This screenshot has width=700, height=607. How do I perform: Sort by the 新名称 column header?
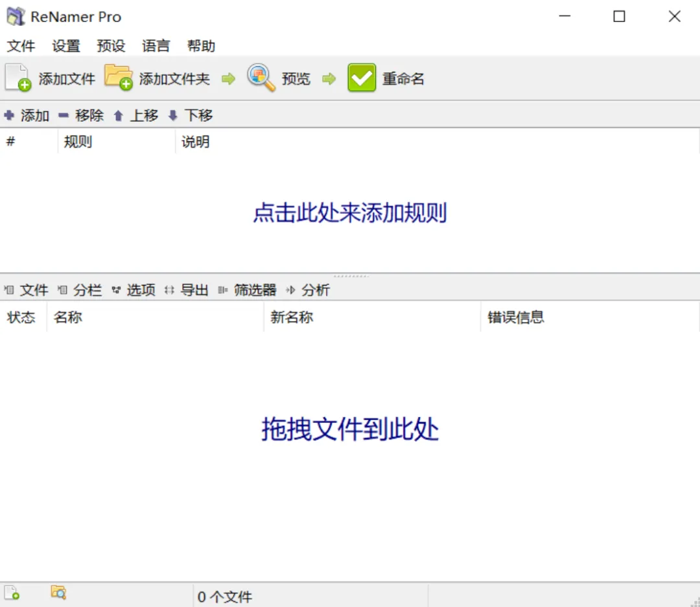click(x=372, y=317)
